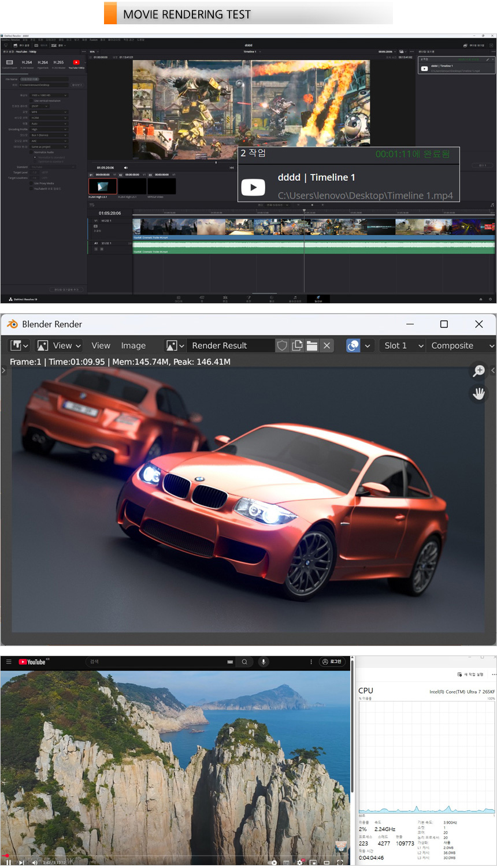Click the fake user shield icon

pyautogui.click(x=282, y=345)
